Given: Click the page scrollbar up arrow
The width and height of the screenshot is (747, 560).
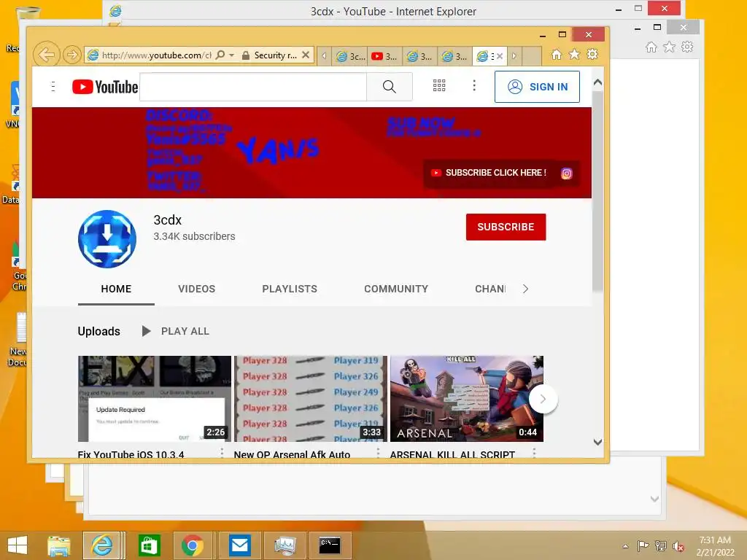Looking at the screenshot, I should coord(597,82).
